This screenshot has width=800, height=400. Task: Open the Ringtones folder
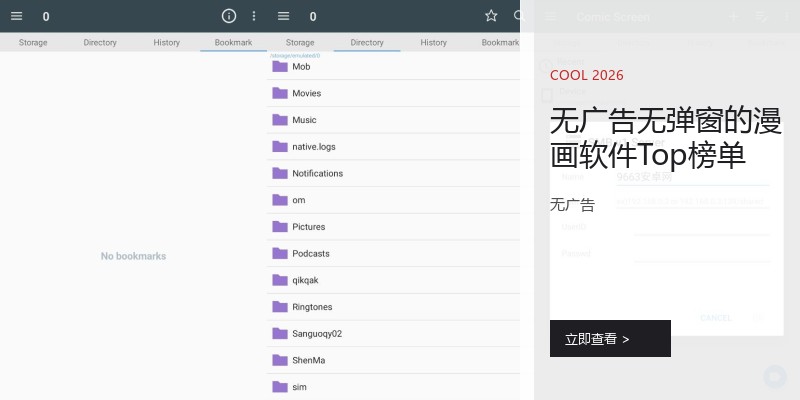[x=393, y=307]
